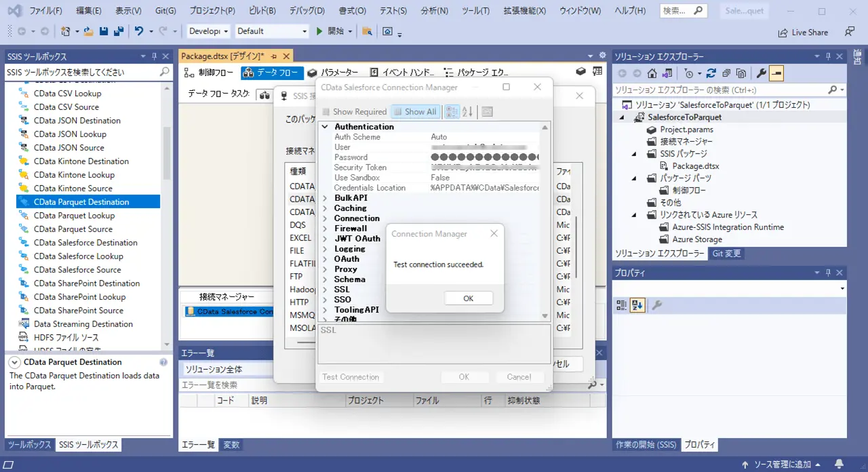868x472 pixels.
Task: Select CData Parquet Source in the toolbox
Action: pos(73,229)
